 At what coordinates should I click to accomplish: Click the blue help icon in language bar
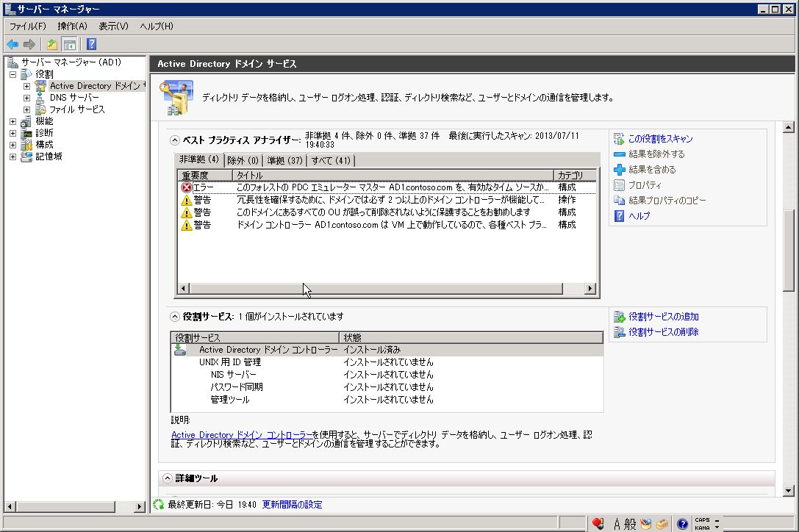(x=682, y=524)
